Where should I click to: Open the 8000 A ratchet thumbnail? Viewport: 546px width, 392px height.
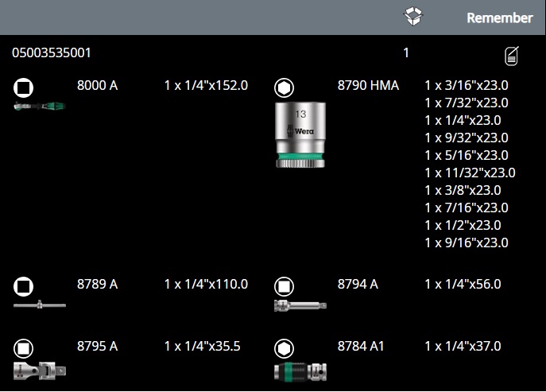click(39, 105)
